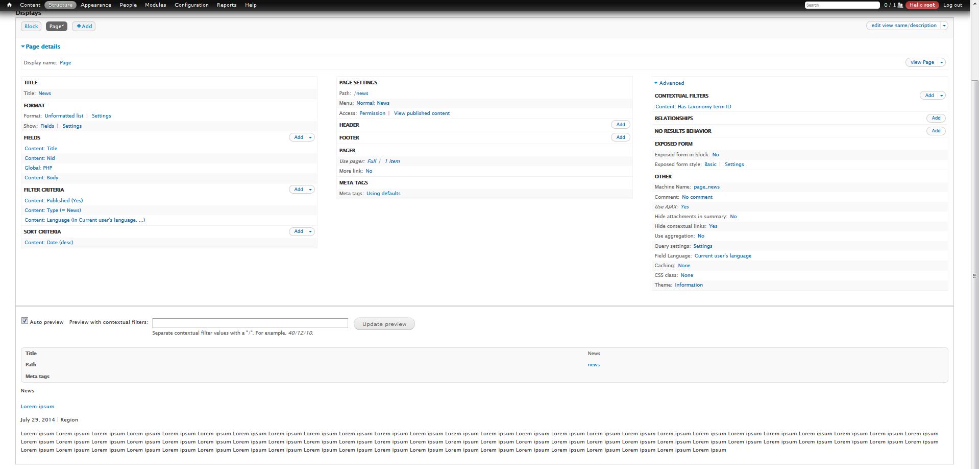
Task: Open the Sort Criteria Add dropdown arrow
Action: [310, 231]
